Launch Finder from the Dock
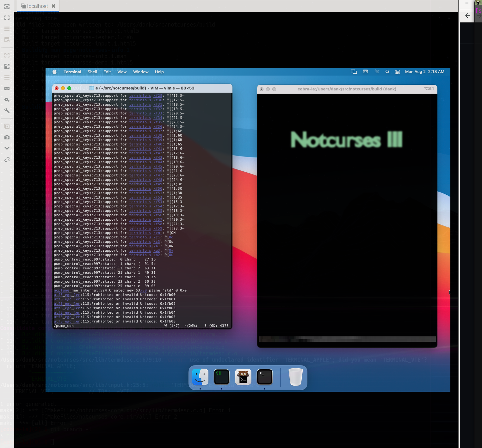The image size is (482, 448). tap(200, 377)
